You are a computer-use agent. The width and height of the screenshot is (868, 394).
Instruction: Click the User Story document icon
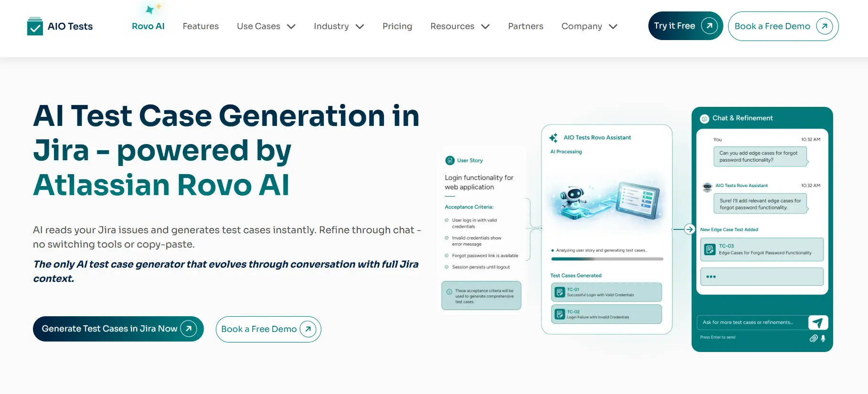coord(450,161)
